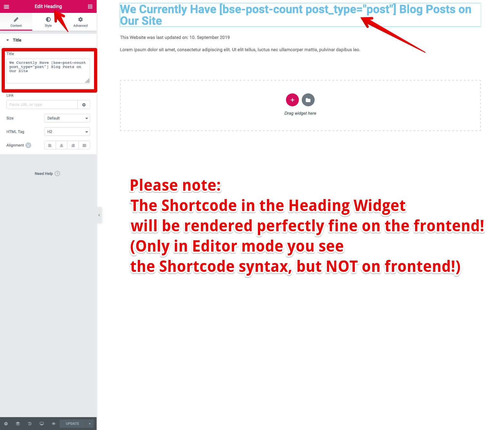
Task: Open page settings gear in bottom bar
Action: (x=6, y=424)
